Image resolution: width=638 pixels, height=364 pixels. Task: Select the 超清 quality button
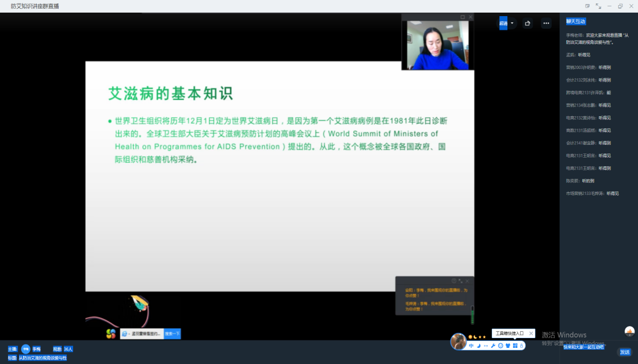503,24
